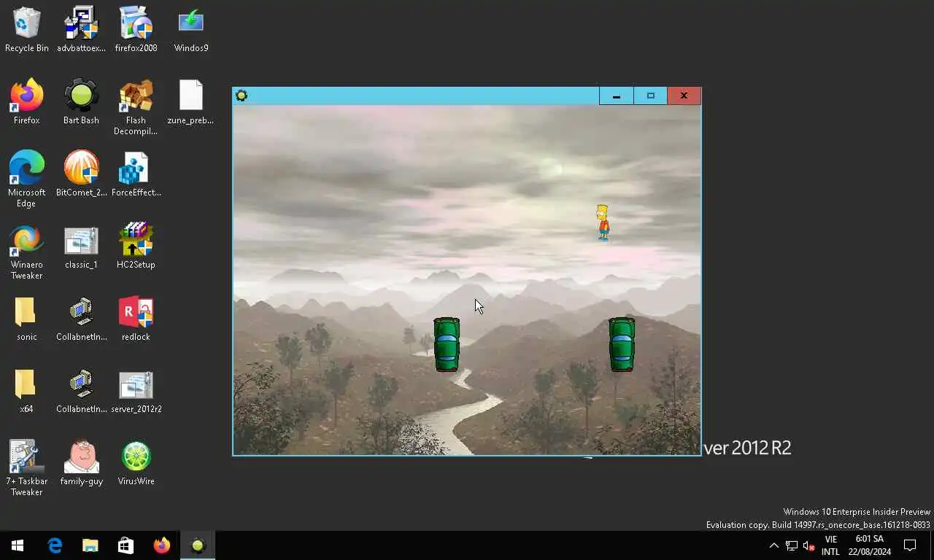Click the right green car in game
Viewport: 934px width, 560px height.
tap(622, 344)
